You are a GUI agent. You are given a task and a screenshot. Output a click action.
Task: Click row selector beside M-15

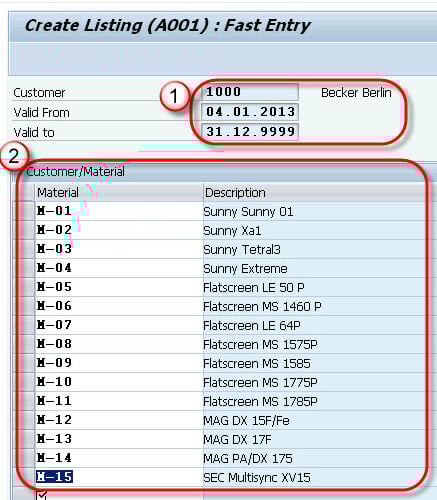coord(25,477)
